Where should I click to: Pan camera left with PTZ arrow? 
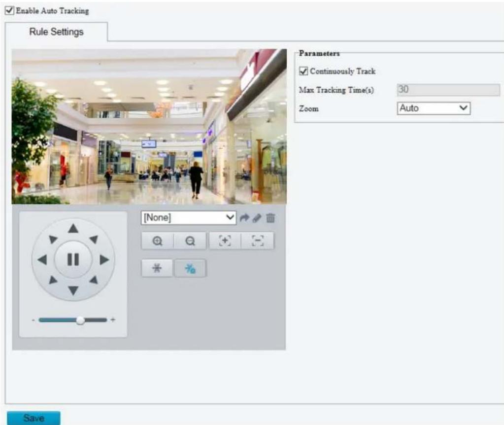(42, 260)
